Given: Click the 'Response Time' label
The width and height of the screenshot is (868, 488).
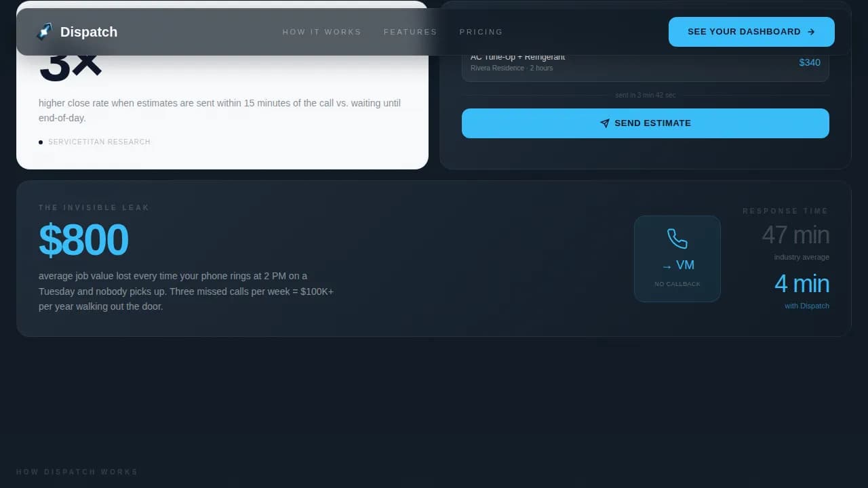Looking at the screenshot, I should (x=786, y=211).
